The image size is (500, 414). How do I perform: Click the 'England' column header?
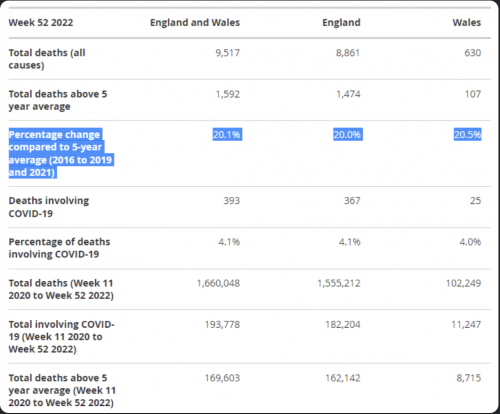click(x=341, y=22)
